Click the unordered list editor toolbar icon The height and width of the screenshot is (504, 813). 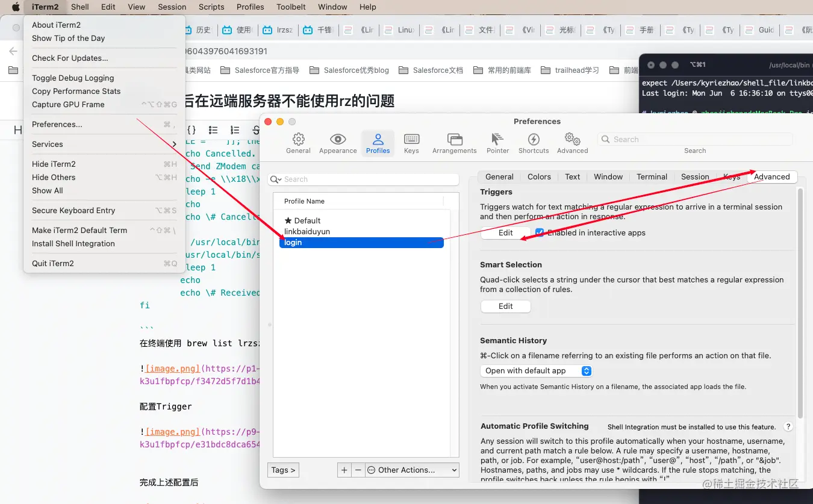pos(213,130)
